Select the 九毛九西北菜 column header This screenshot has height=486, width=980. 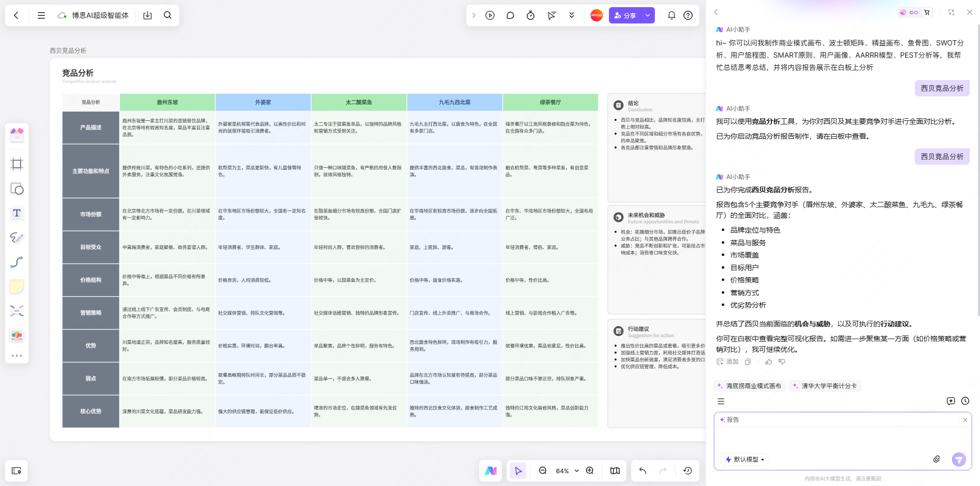pos(455,103)
